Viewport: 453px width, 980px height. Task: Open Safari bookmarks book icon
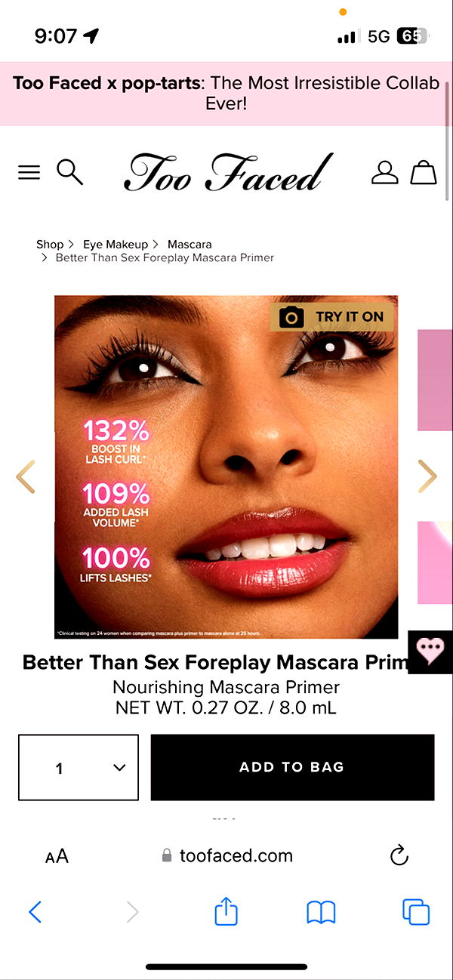point(321,913)
